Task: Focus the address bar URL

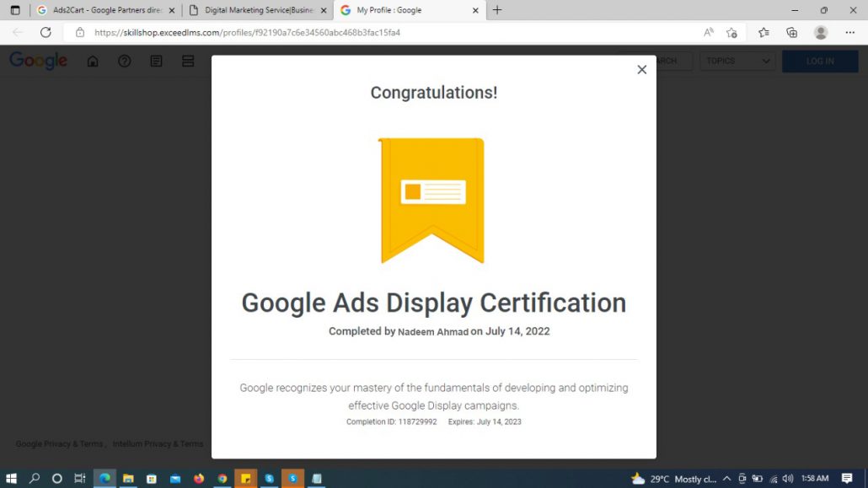Action: coord(247,32)
